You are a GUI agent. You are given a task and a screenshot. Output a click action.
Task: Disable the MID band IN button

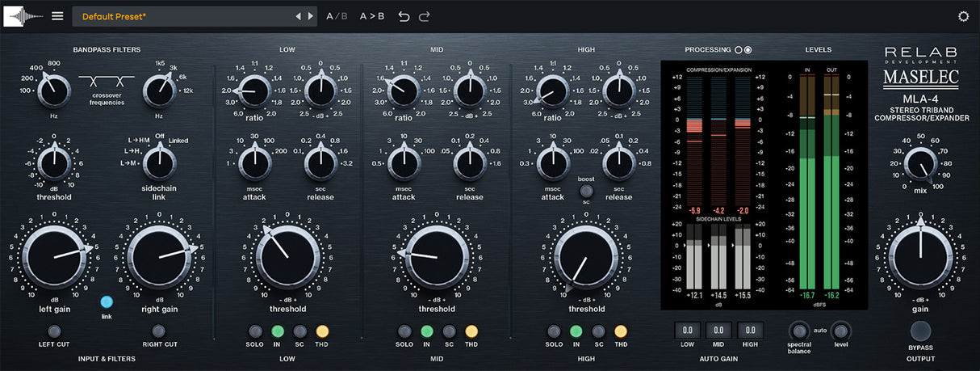coord(427,331)
